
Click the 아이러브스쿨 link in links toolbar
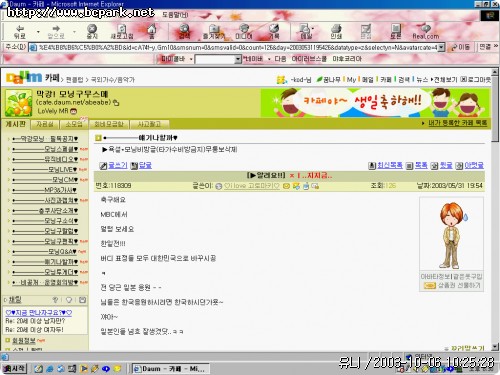click(x=309, y=59)
